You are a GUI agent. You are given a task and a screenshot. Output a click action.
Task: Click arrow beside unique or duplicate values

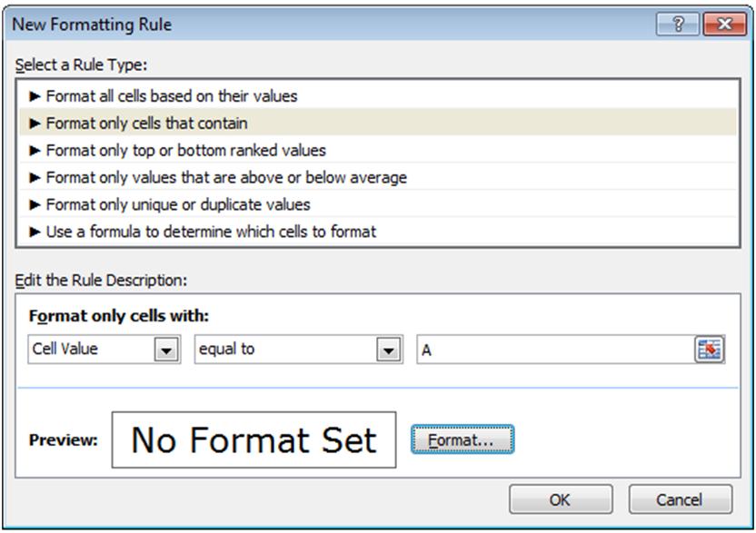(x=35, y=204)
